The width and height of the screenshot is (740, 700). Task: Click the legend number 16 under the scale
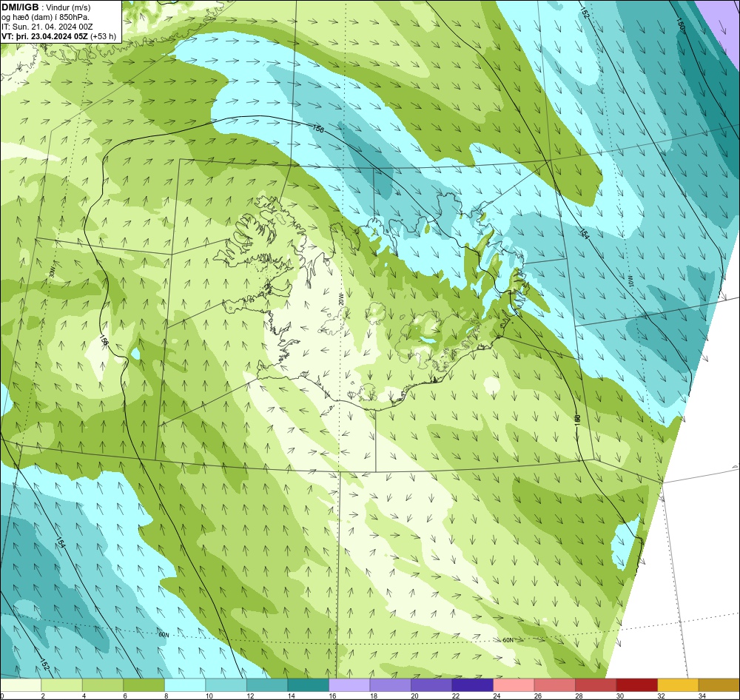[x=332, y=696]
